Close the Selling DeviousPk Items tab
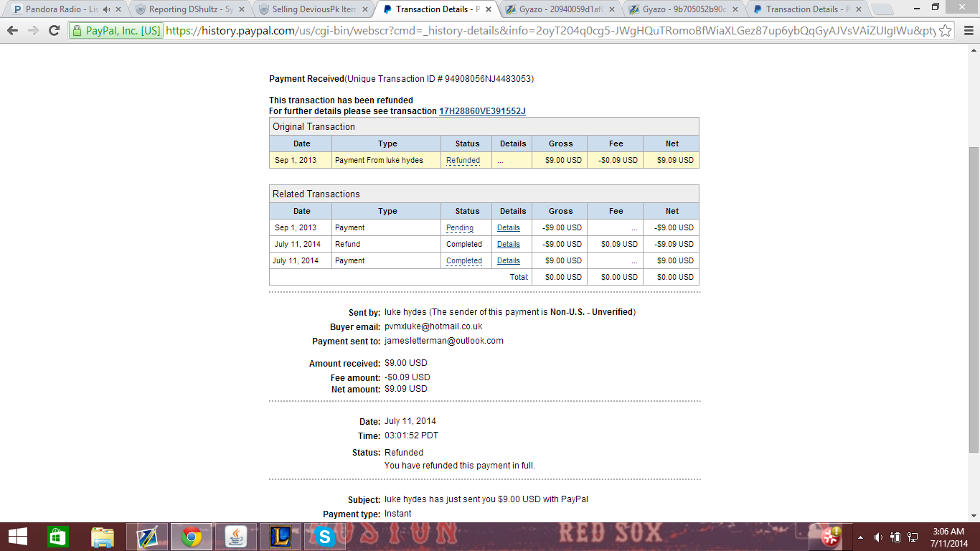Viewport: 980px width, 551px height. 366,9
